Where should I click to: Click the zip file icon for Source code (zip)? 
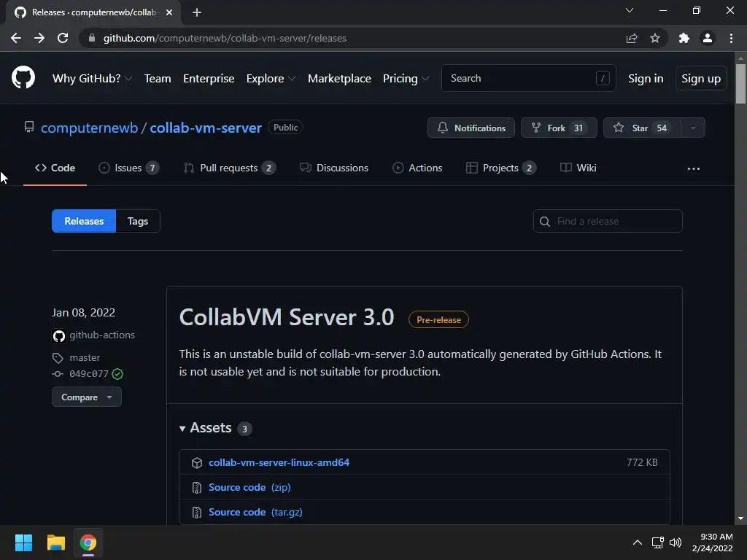tap(197, 488)
